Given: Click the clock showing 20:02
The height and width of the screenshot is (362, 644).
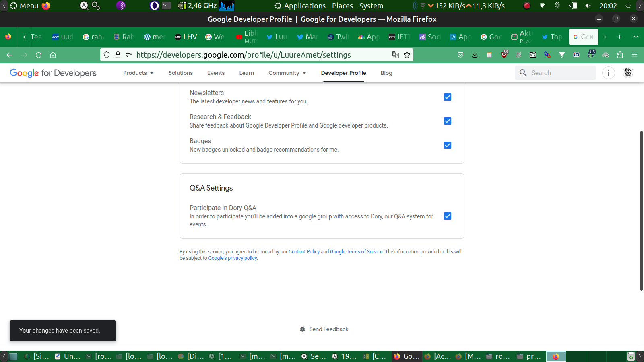Looking at the screenshot, I should coord(608,6).
